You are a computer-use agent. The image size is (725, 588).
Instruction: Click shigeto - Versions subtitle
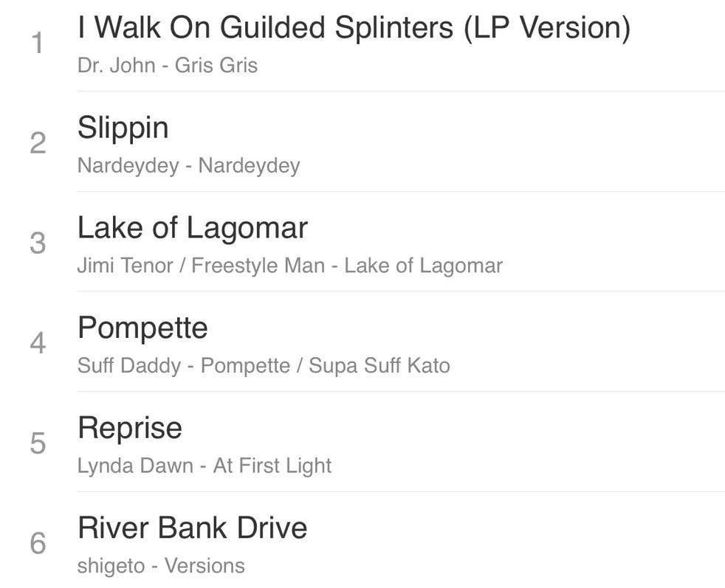pos(161,565)
